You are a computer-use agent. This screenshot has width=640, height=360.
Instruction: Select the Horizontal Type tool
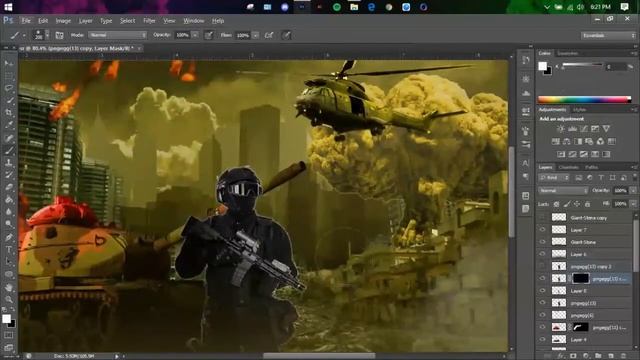coord(9,249)
